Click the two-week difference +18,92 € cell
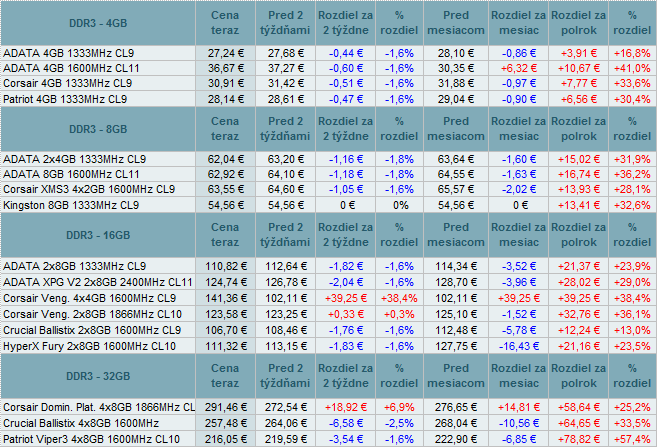 pos(346,407)
